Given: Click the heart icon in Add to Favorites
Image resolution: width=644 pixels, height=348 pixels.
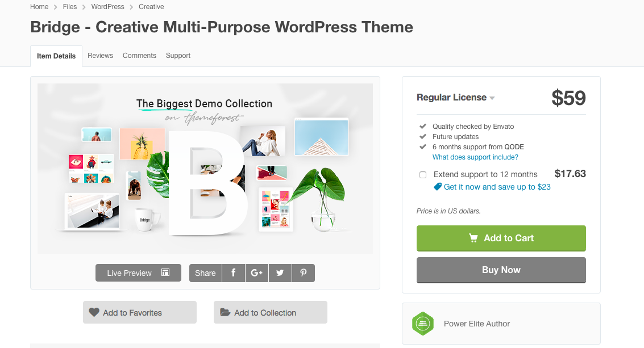Looking at the screenshot, I should click(x=94, y=312).
